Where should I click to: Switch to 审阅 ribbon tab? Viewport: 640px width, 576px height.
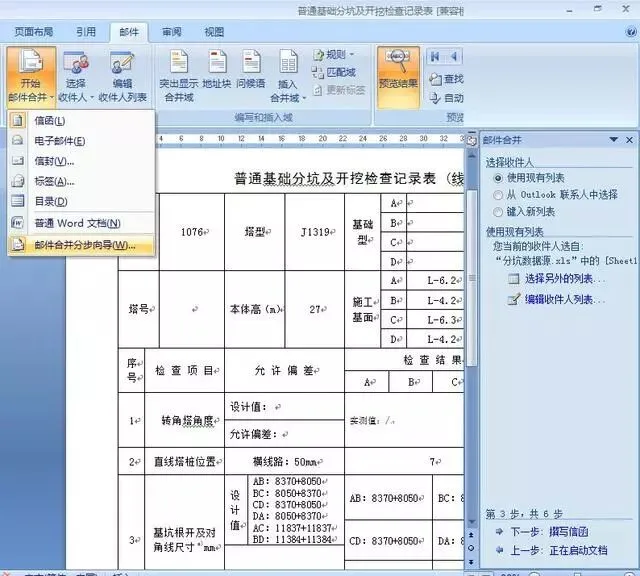click(172, 32)
